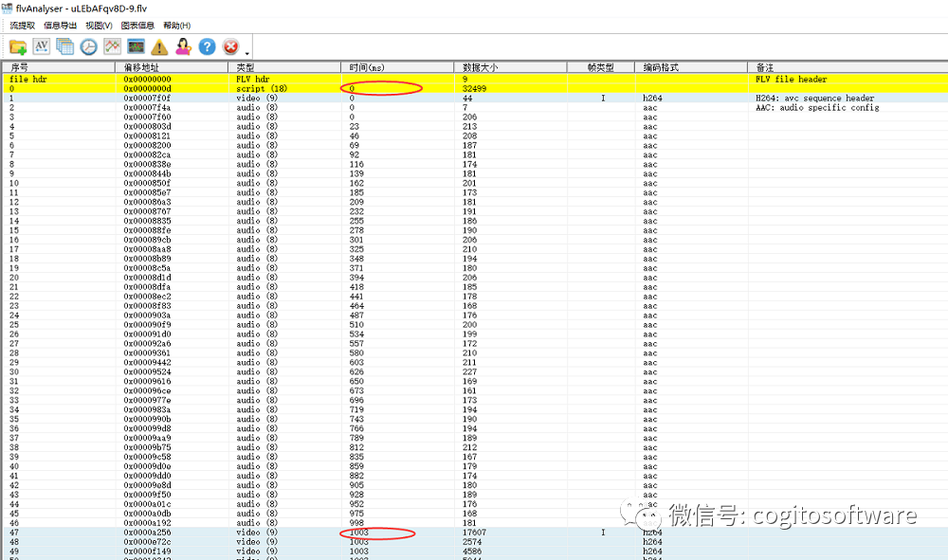
Task: Open the 帮助(H) menu
Action: click(x=176, y=26)
